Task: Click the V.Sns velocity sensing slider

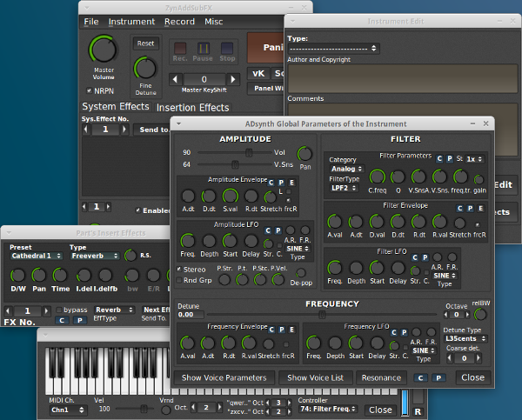Action: (234, 164)
